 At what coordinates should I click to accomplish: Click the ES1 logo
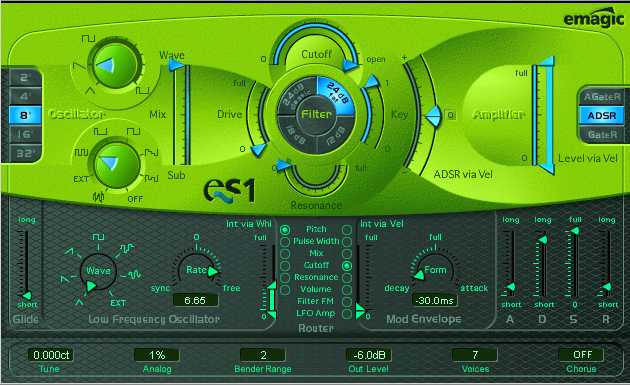click(229, 190)
